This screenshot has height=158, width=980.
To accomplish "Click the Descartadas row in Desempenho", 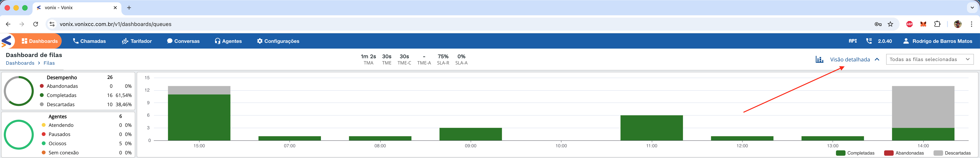I will pos(86,104).
